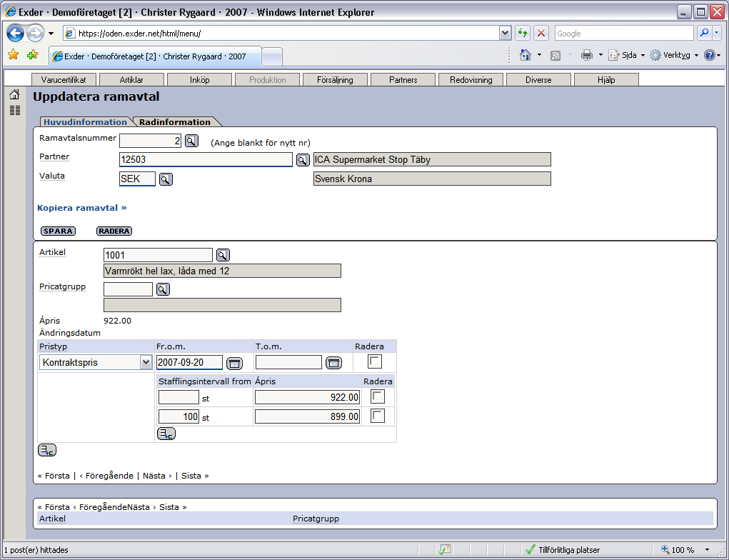Open the recent pages dropdown arrow
The height and width of the screenshot is (560, 729).
51,34
